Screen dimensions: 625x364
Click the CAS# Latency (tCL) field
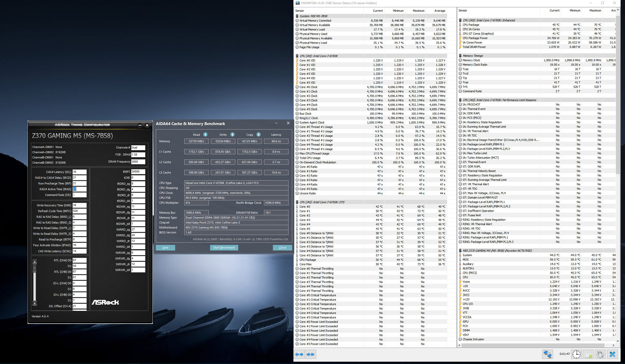pyautogui.click(x=79, y=172)
